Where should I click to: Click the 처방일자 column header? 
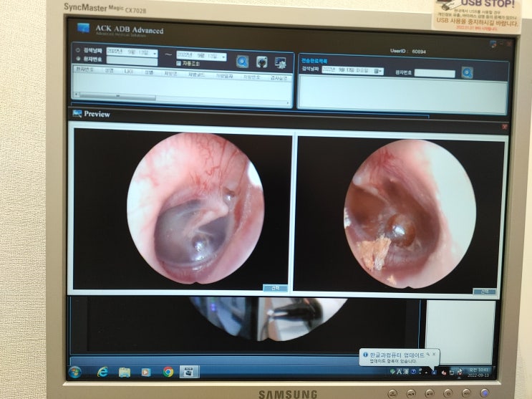(x=225, y=76)
